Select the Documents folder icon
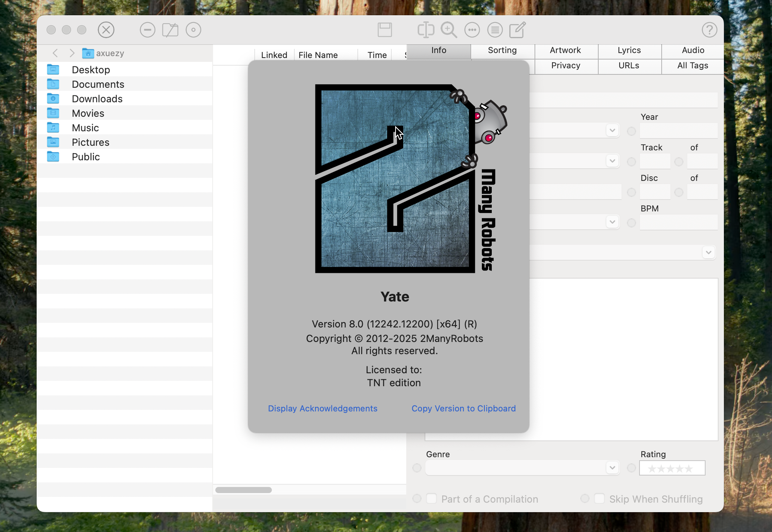Image resolution: width=772 pixels, height=532 pixels. (53, 84)
